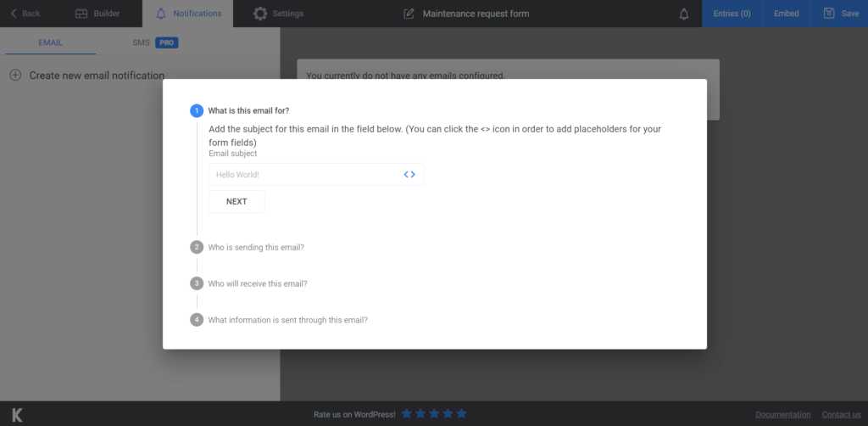The image size is (868, 426).
Task: Open the bell alerts icon near Entries
Action: pos(684,14)
